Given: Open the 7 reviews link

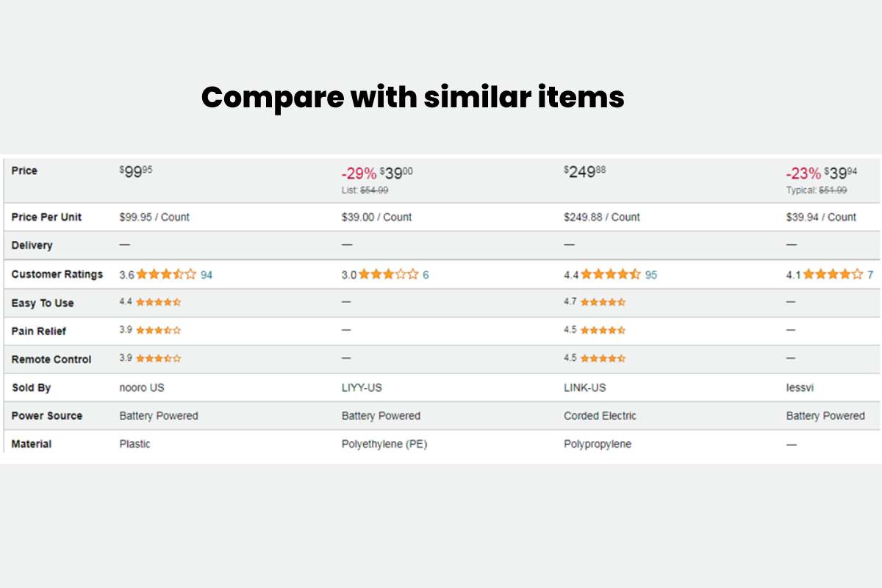Looking at the screenshot, I should tap(870, 275).
